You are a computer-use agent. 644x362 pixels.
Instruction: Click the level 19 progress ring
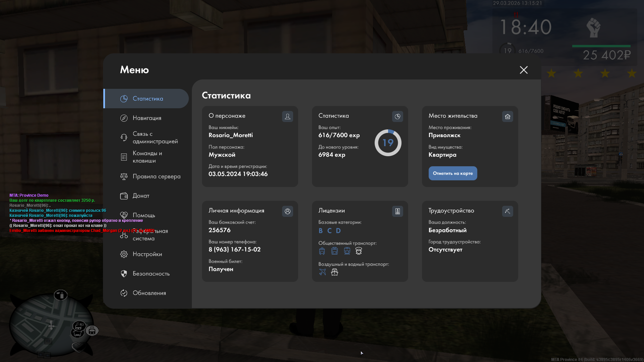(x=388, y=143)
